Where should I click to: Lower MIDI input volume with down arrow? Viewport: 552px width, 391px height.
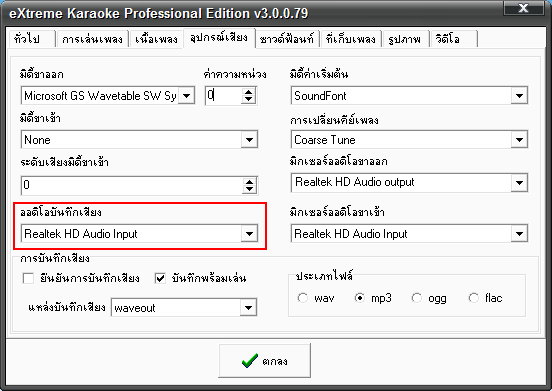(x=250, y=189)
